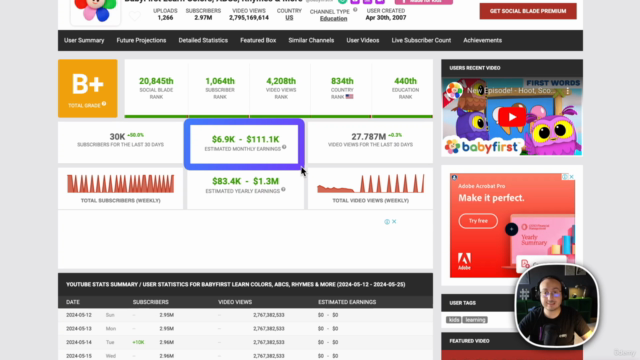The width and height of the screenshot is (640, 360).
Task: Click the Total Subscribers weekly chart
Action: click(120, 184)
